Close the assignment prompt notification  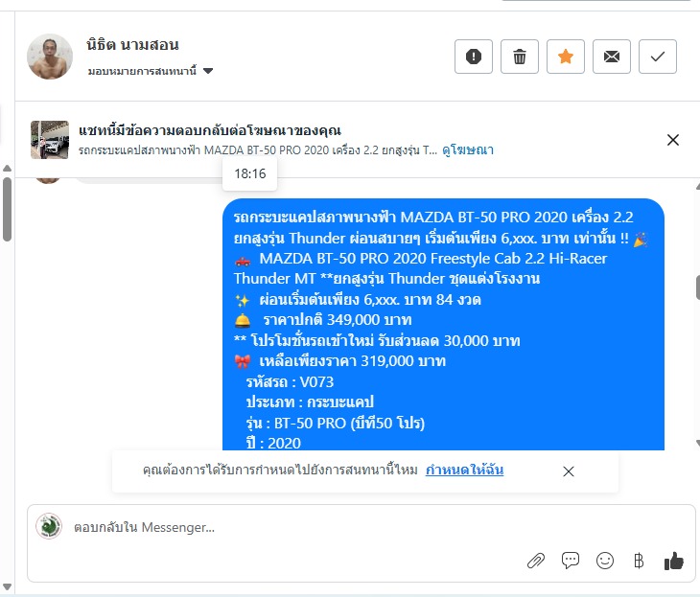[x=569, y=471]
